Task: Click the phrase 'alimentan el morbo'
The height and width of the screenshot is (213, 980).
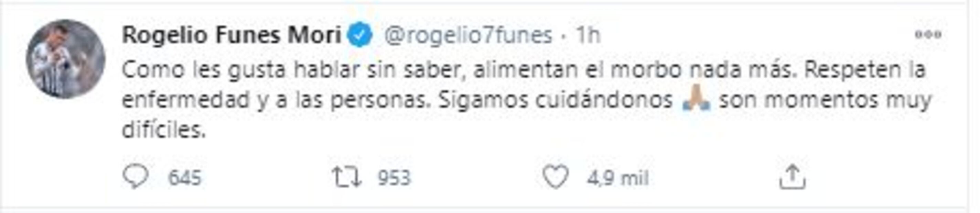Action: pyautogui.click(x=578, y=71)
